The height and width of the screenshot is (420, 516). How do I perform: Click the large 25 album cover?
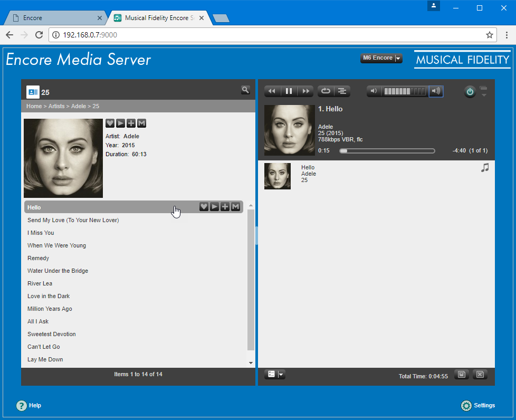pos(63,158)
